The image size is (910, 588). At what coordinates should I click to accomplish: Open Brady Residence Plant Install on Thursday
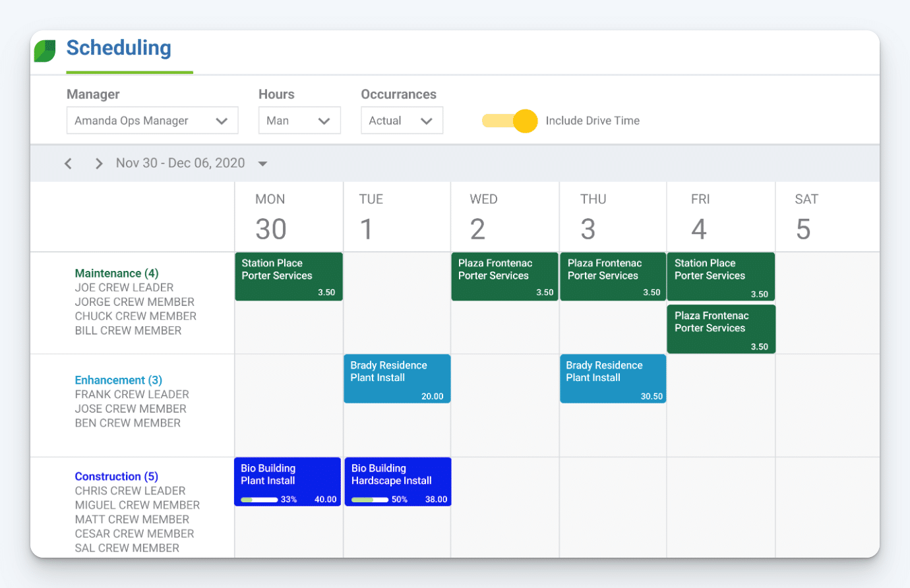tap(613, 378)
